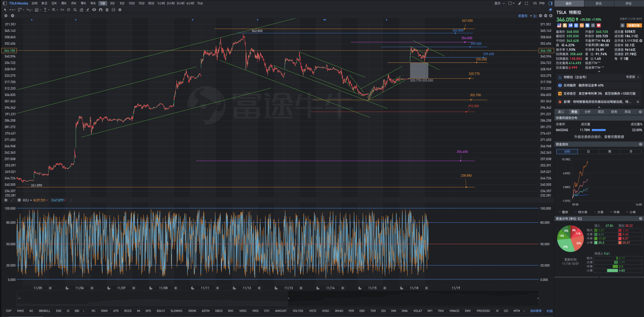The image size is (644, 317).
Task: Pick the pencil color edit tool
Action: (88, 10)
